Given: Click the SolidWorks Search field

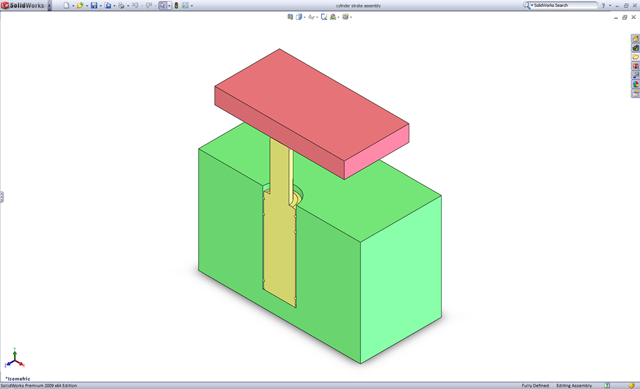Looking at the screenshot, I should click(565, 5).
